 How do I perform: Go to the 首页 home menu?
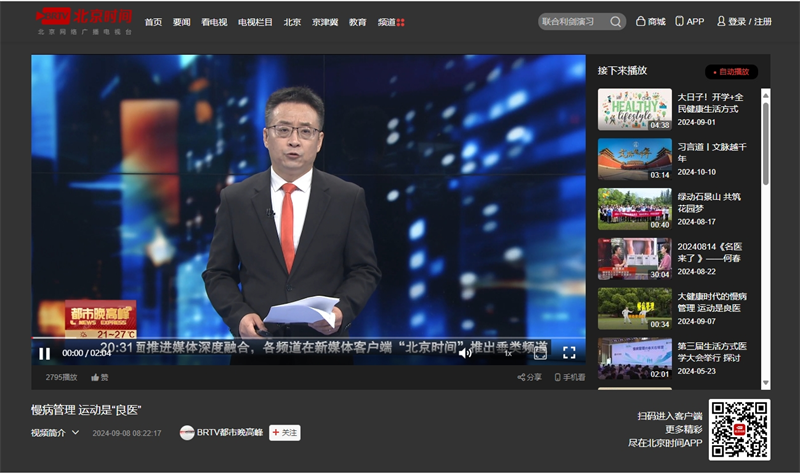(x=153, y=22)
